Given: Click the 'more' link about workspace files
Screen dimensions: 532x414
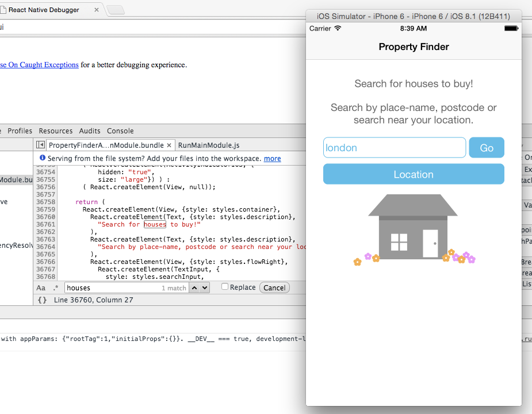Looking at the screenshot, I should click(x=272, y=158).
